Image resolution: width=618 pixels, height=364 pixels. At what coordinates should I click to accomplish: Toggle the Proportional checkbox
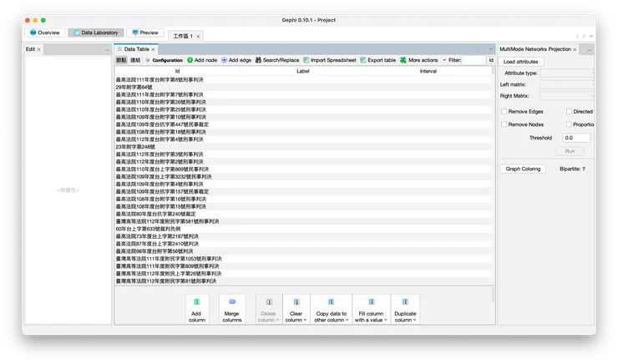click(x=569, y=124)
